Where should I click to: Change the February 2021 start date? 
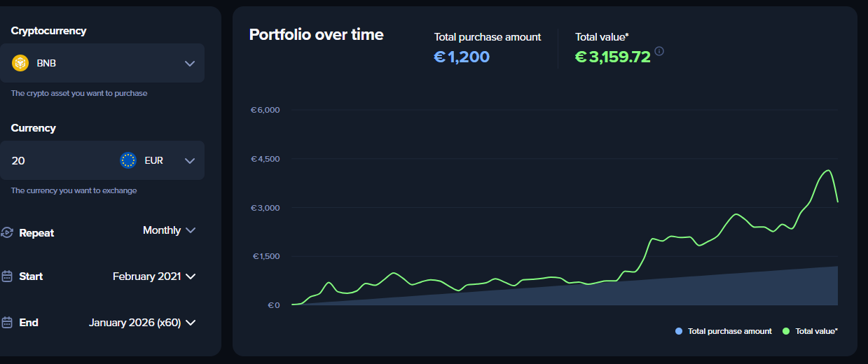point(153,276)
